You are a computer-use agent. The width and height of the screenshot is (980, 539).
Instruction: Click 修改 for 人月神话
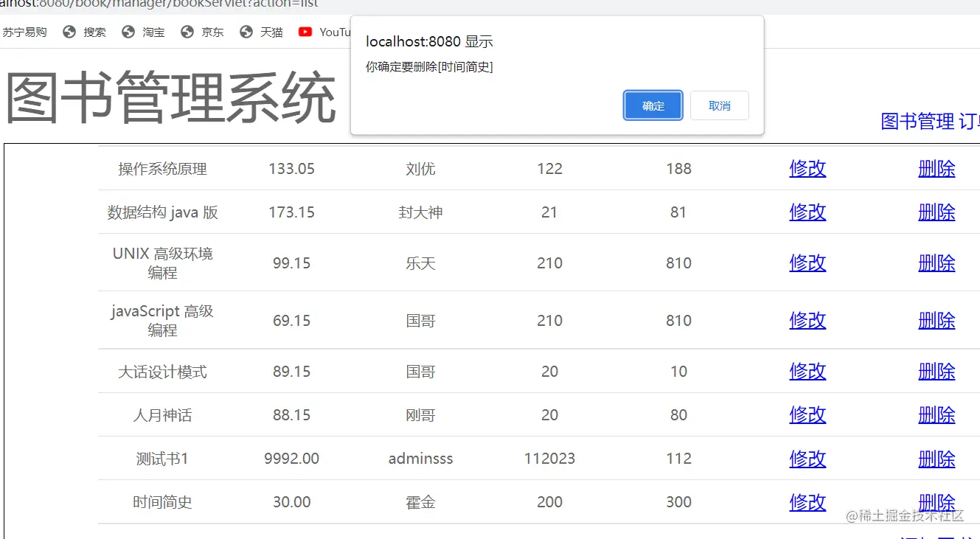click(x=807, y=415)
